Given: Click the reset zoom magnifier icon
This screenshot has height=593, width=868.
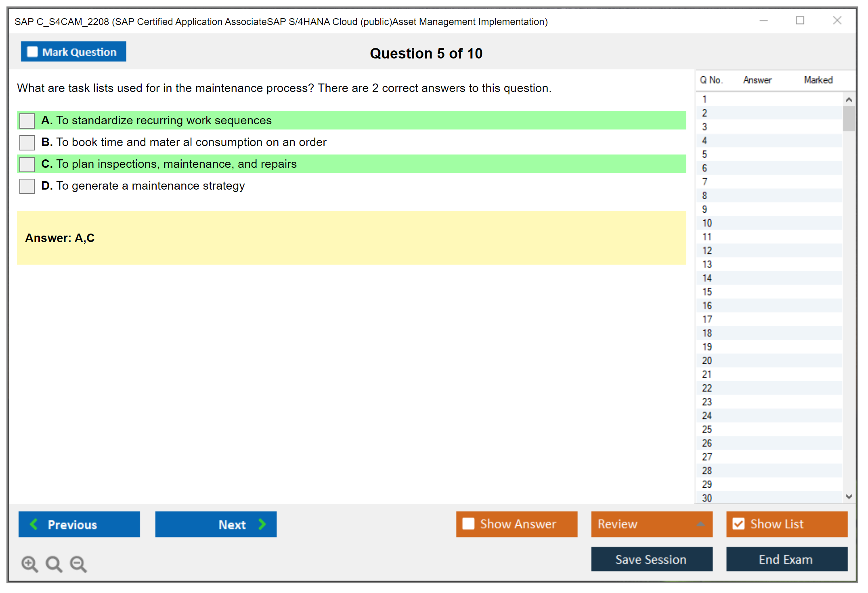Looking at the screenshot, I should coord(54,564).
